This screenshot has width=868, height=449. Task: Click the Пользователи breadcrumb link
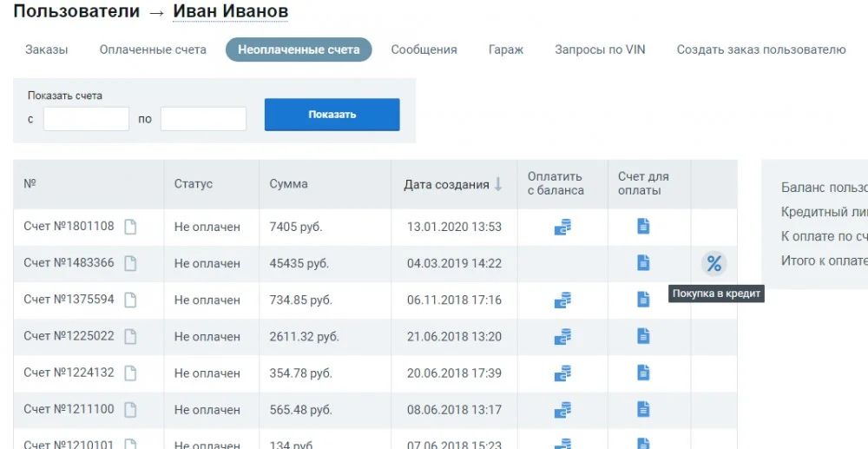click(76, 10)
